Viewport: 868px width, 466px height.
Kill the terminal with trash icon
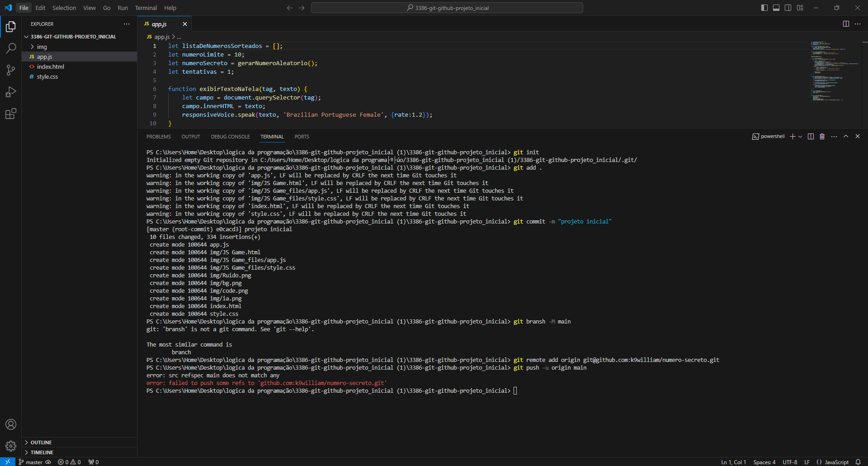[822, 136]
